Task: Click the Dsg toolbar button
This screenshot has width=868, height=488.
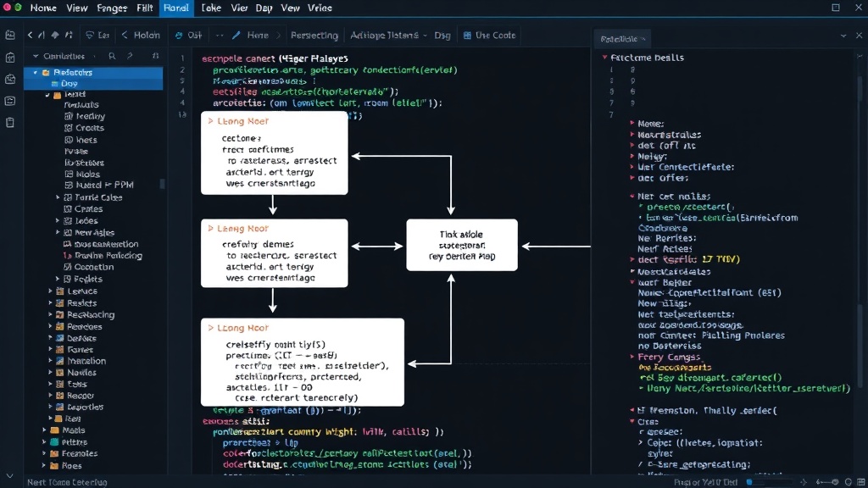Action: pyautogui.click(x=442, y=35)
